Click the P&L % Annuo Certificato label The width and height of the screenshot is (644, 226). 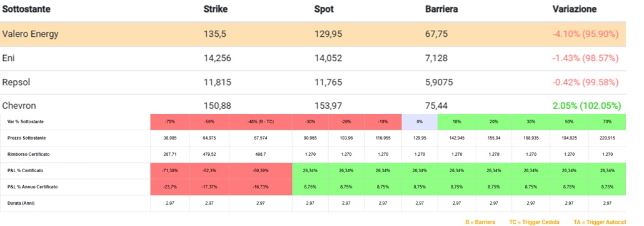(33, 187)
